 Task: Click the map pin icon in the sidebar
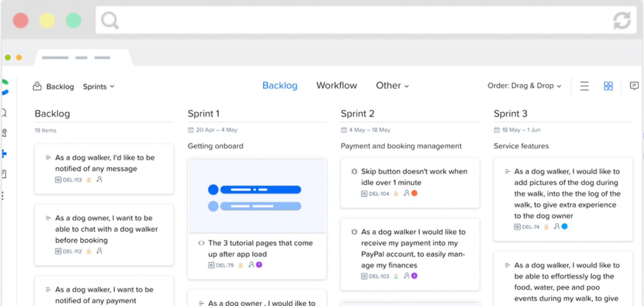tap(4, 131)
